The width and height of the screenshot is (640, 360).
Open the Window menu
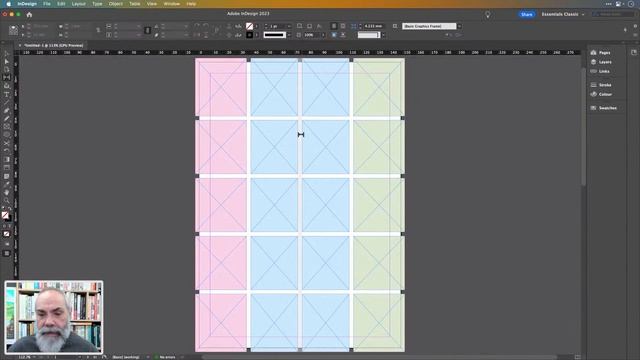(171, 4)
